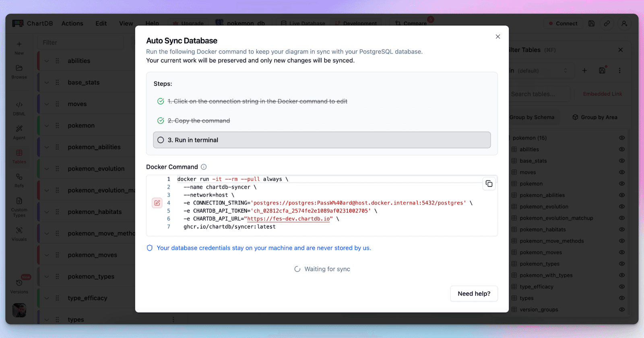The image size is (644, 338).
Task: Switch to the Tables sidebar section
Action: point(19,157)
